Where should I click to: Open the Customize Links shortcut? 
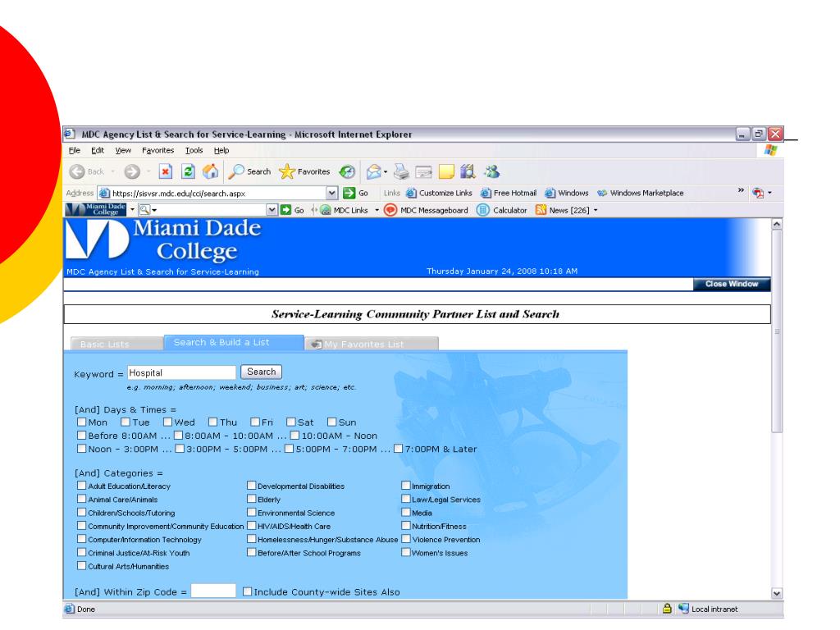point(440,193)
